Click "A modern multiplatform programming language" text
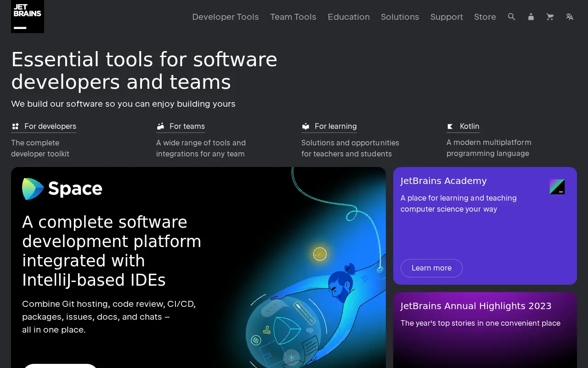This screenshot has height=368, width=588. point(489,148)
